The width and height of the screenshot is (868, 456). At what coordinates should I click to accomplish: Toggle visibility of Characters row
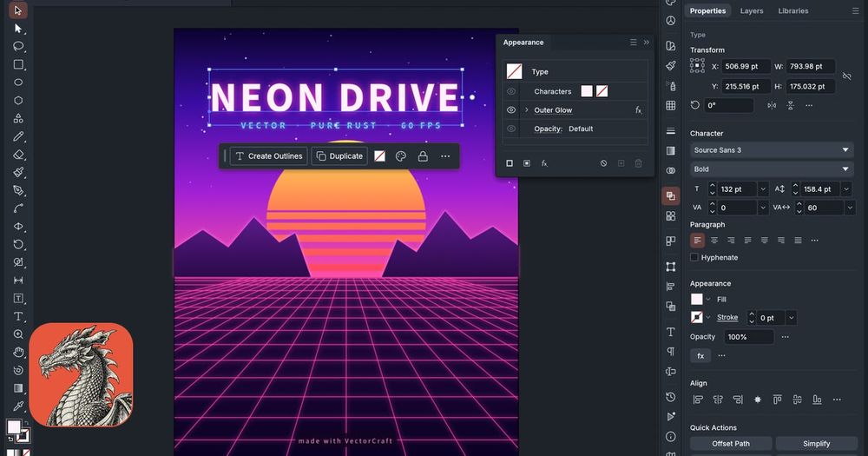point(511,91)
